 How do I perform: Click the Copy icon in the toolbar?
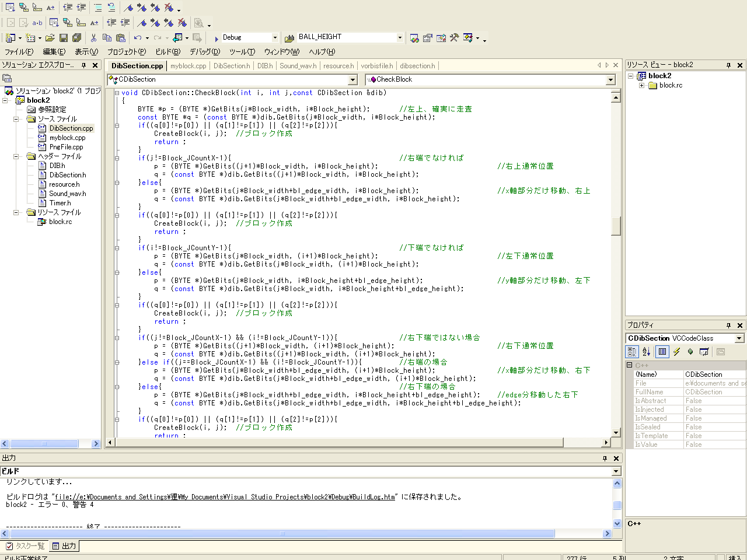click(x=107, y=38)
